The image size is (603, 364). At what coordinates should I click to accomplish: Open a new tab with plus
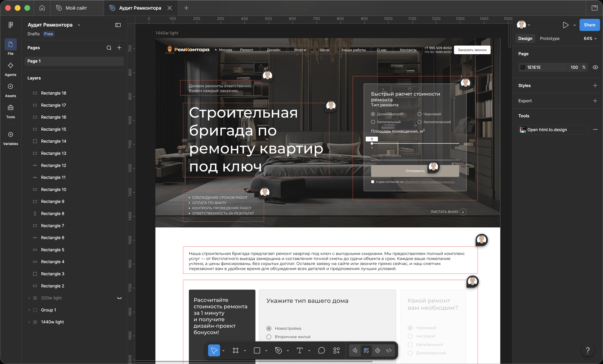[186, 8]
